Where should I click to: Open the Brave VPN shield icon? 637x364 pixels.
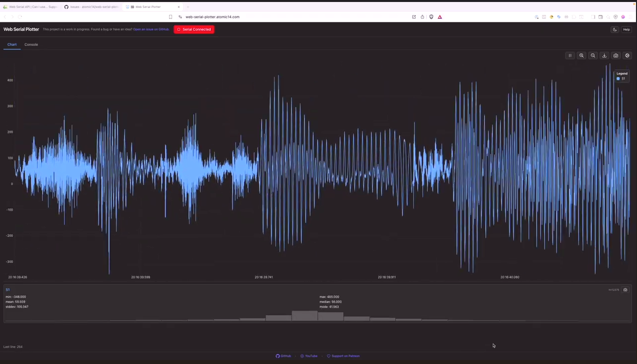(x=616, y=17)
